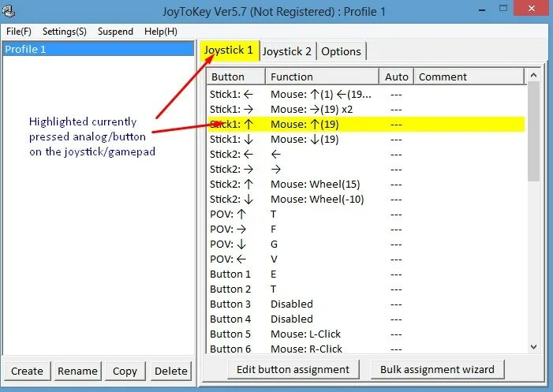Click Disabled function for Button 4

(x=292, y=319)
